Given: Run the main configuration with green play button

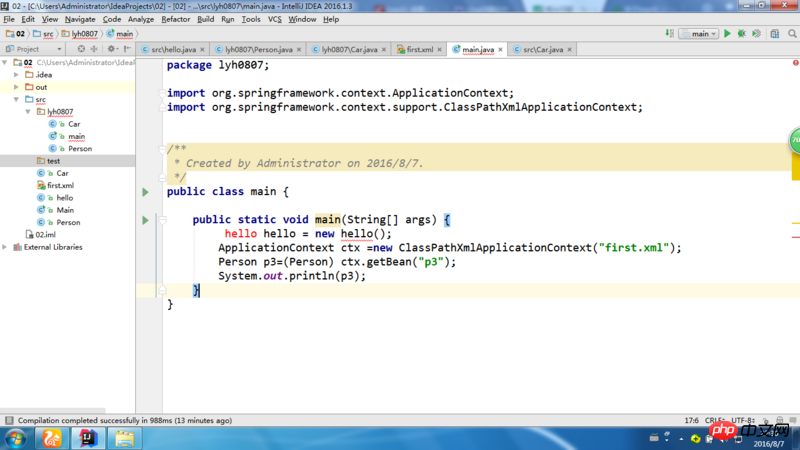Looking at the screenshot, I should [x=727, y=34].
